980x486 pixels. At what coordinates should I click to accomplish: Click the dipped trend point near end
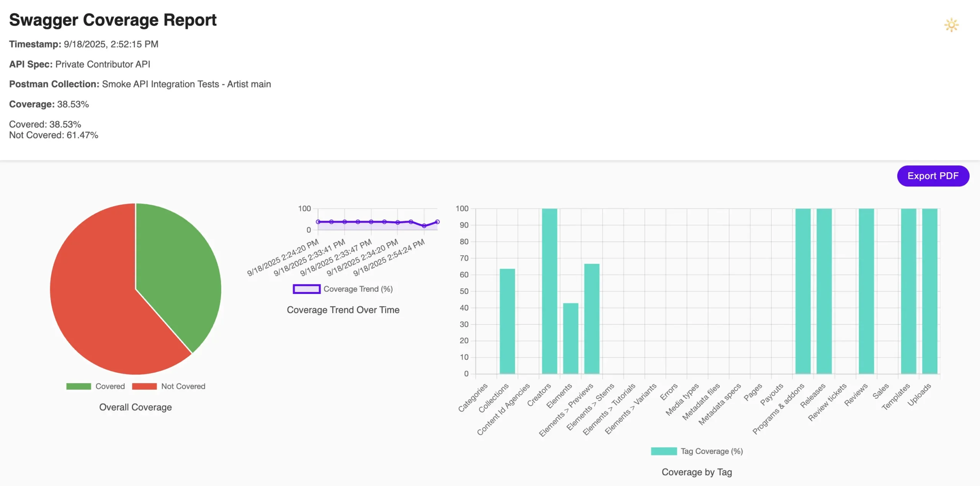click(424, 226)
